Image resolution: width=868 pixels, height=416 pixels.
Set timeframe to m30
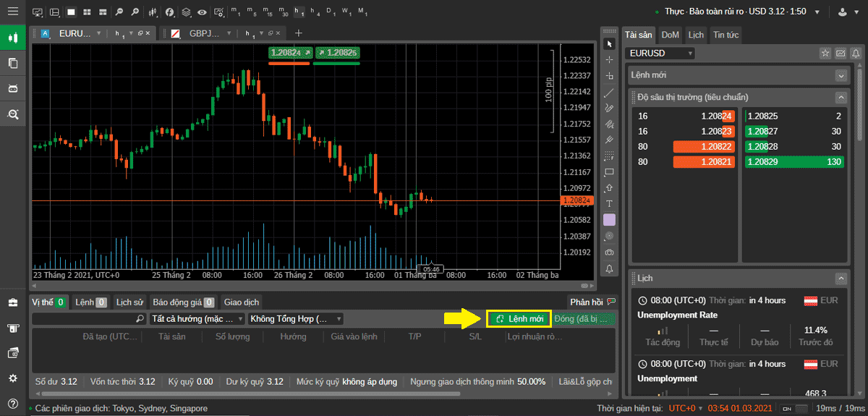pos(284,12)
